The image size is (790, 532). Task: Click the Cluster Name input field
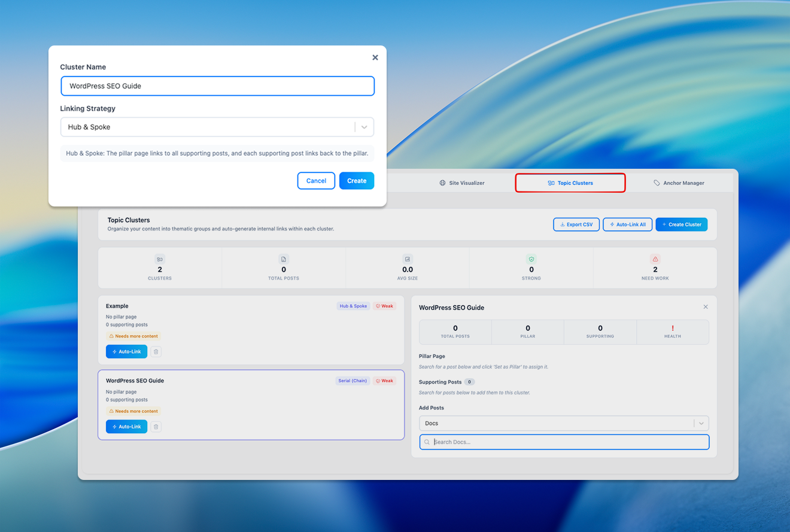click(217, 86)
